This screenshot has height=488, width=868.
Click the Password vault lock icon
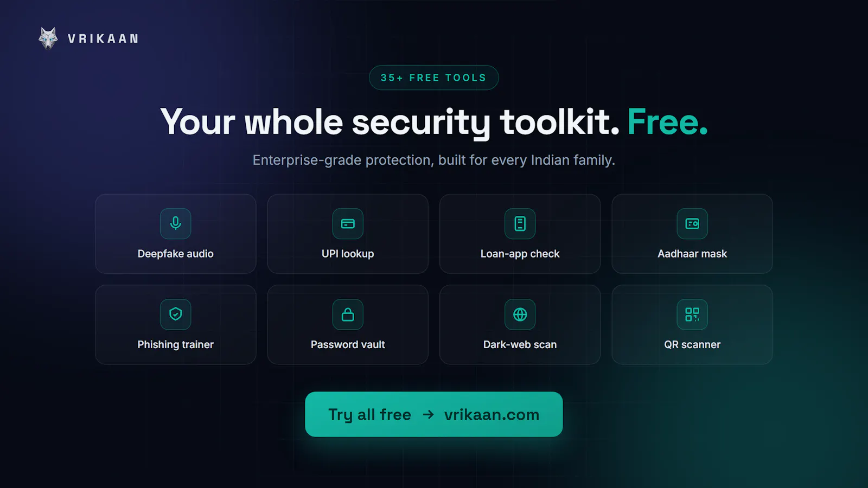348,314
